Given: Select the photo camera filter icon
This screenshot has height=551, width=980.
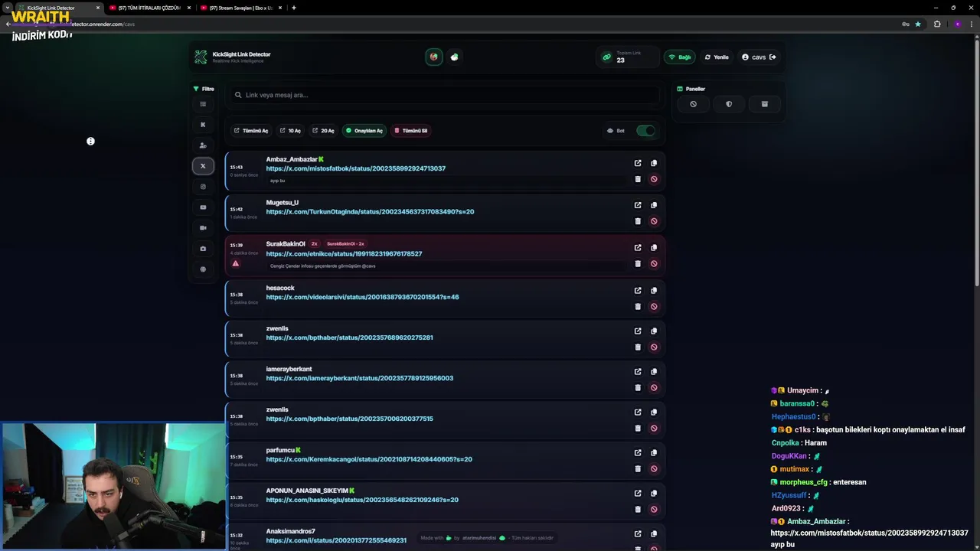Looking at the screenshot, I should pos(203,249).
